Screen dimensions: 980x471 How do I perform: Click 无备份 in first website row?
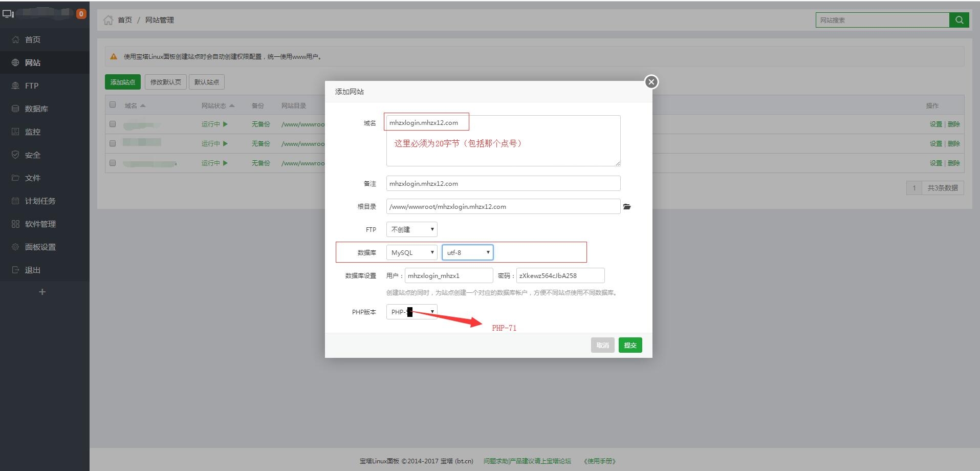[260, 124]
